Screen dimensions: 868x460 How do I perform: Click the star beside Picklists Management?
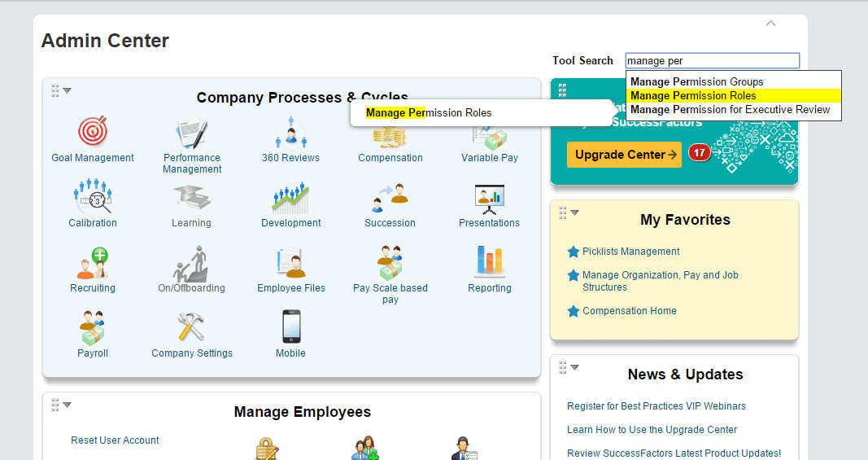click(574, 252)
